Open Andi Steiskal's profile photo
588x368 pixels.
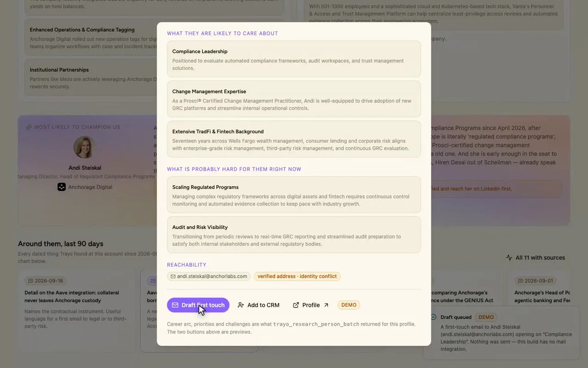85,147
